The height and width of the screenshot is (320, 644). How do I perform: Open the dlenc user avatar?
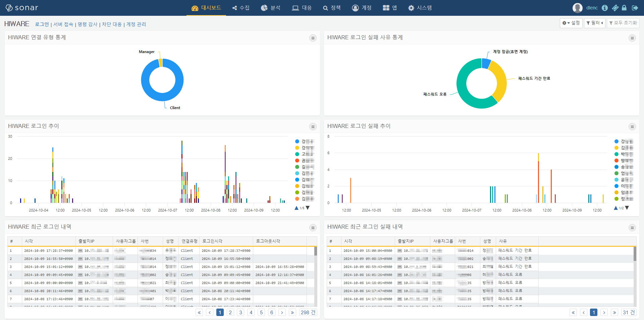[x=578, y=8]
